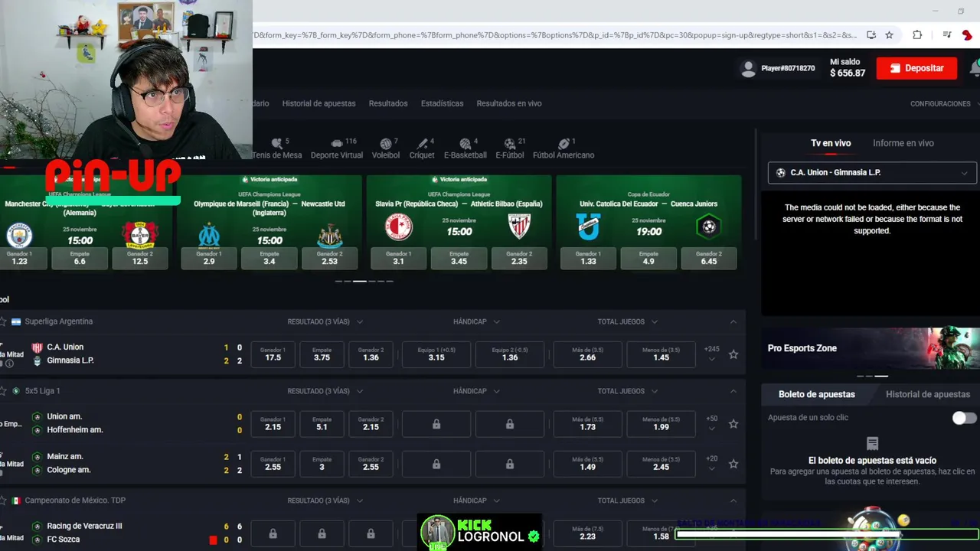Open Voleibol sport category

[386, 148]
